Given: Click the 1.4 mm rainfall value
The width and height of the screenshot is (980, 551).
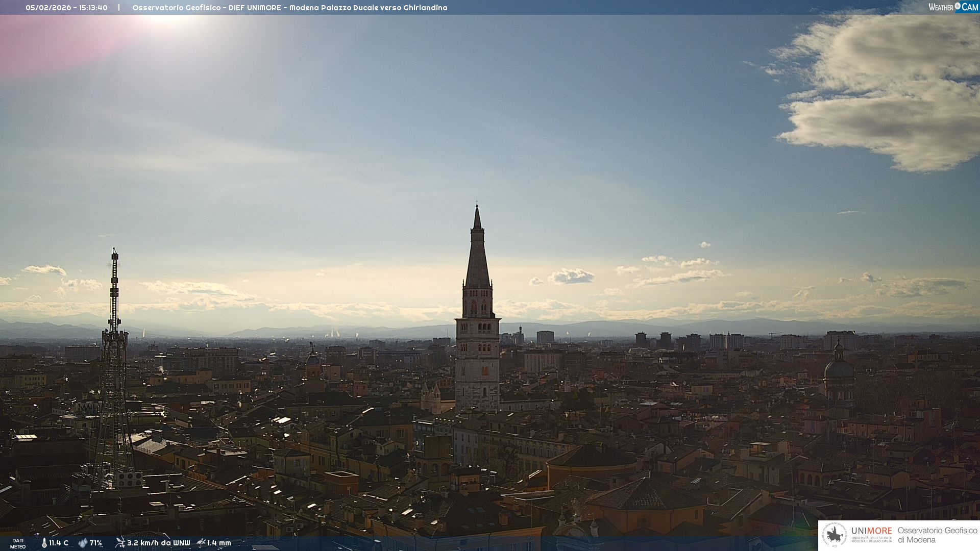Looking at the screenshot, I should coord(219,543).
